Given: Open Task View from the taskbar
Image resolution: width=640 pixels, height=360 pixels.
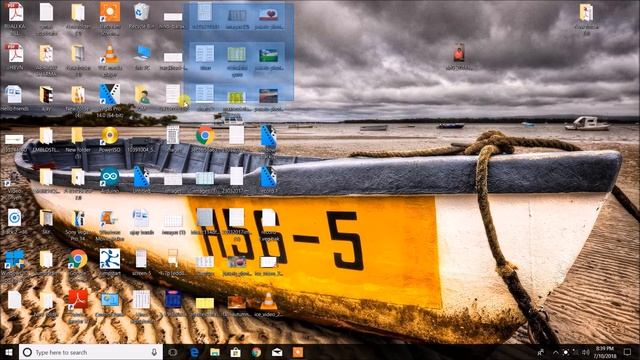Looking at the screenshot, I should 173,352.
